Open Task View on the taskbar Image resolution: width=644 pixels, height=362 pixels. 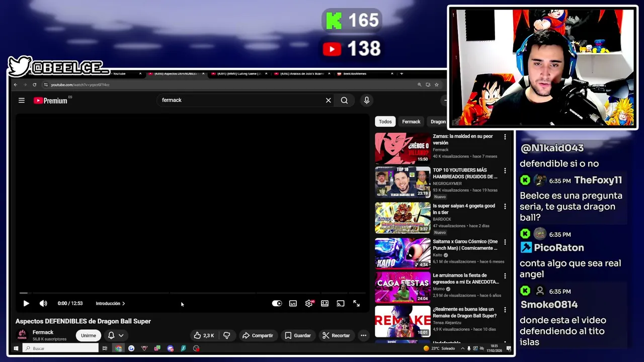(105, 348)
